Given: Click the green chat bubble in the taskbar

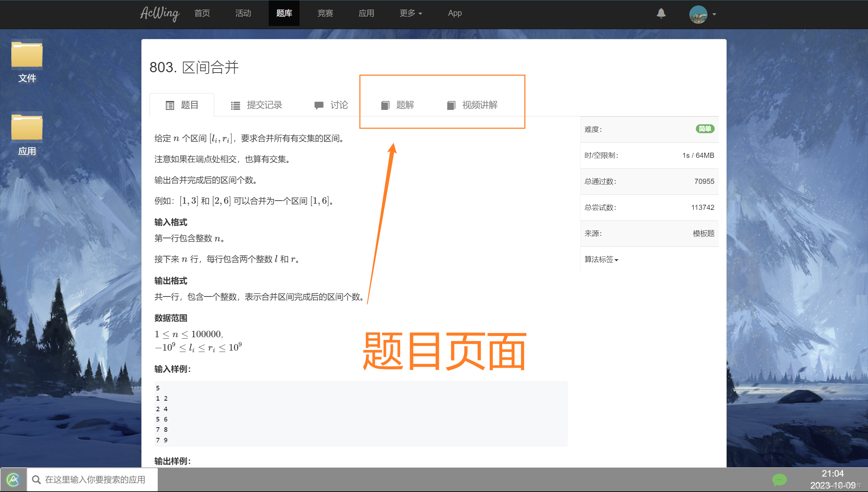Looking at the screenshot, I should [x=779, y=480].
